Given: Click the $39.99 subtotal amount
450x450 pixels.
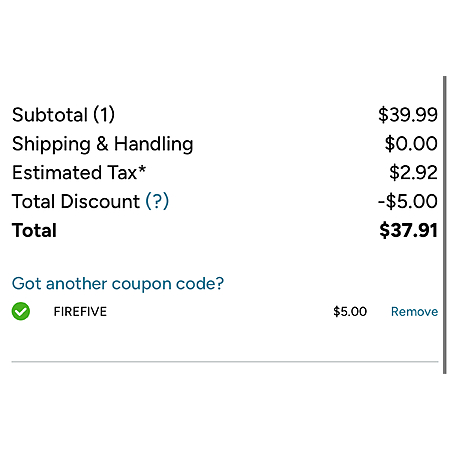Looking at the screenshot, I should (x=408, y=115).
